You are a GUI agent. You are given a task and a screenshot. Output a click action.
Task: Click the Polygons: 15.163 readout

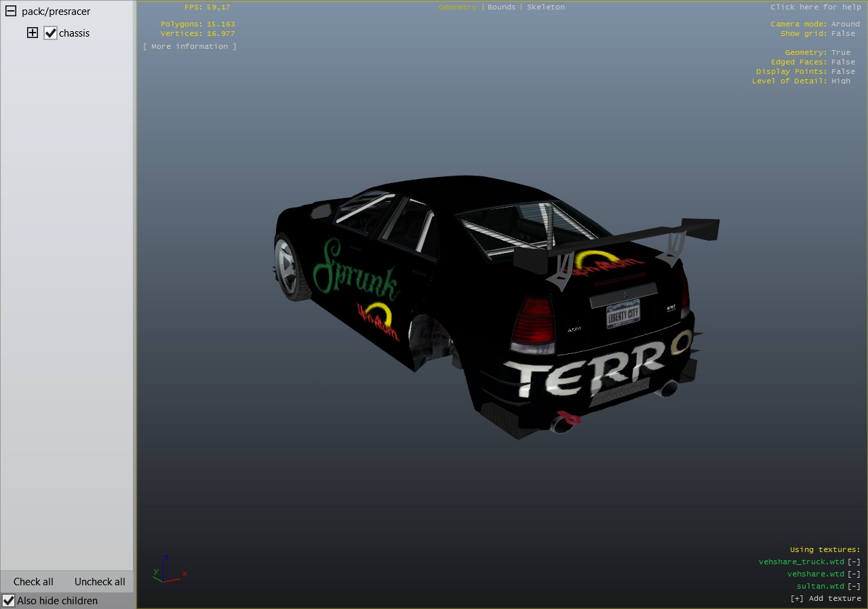(197, 24)
